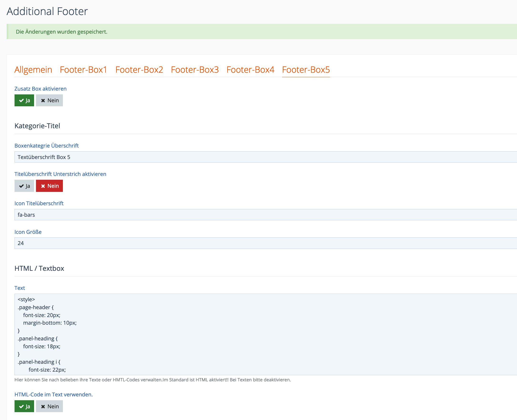Disable Zusatz Box with Nein button
This screenshot has width=517, height=420.
point(49,100)
